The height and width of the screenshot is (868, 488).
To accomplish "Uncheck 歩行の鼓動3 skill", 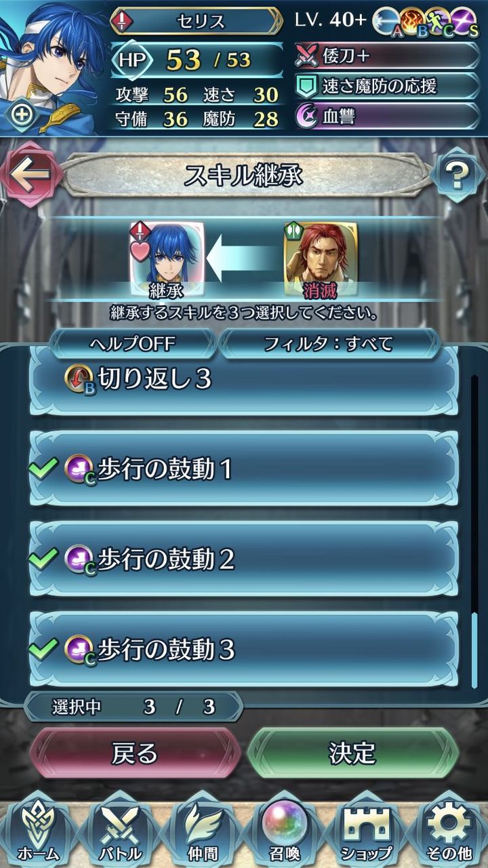I will (244, 650).
